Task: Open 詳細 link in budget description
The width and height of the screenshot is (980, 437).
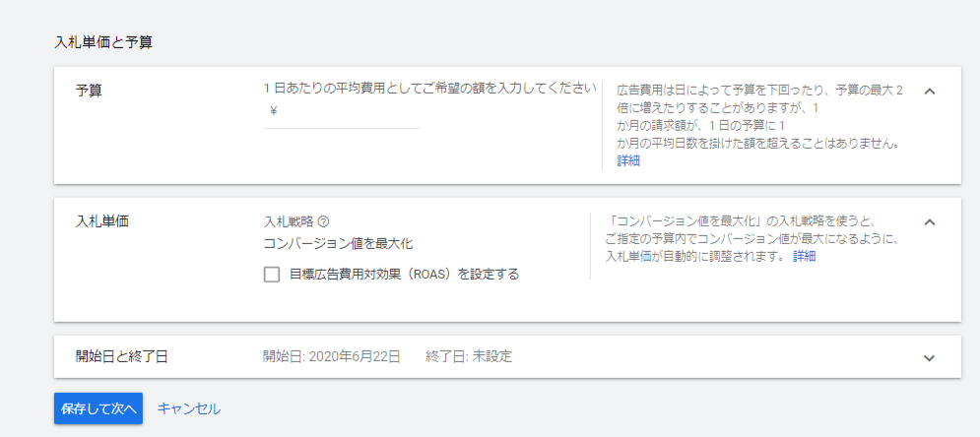Action: tap(628, 161)
